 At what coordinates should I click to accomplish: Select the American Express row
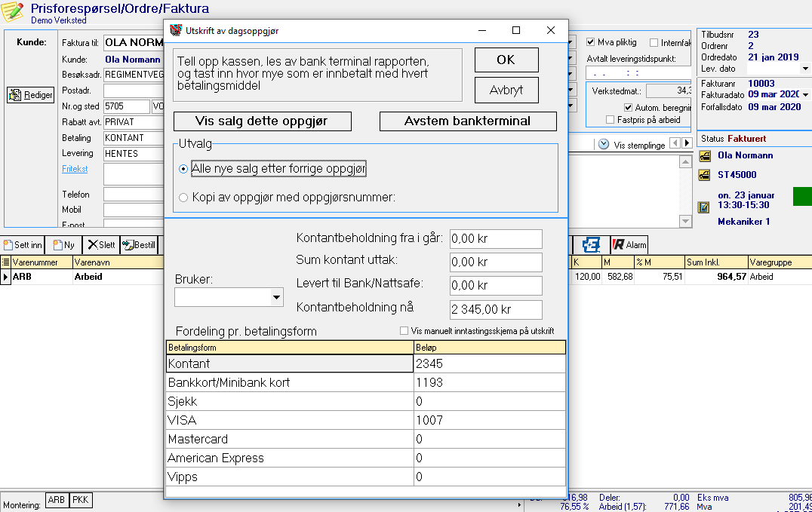coord(365,458)
